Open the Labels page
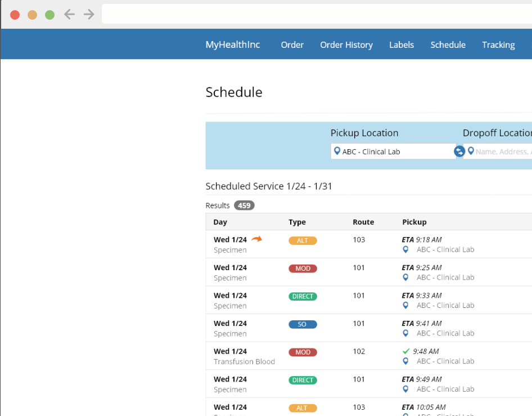532x416 pixels. pos(401,45)
